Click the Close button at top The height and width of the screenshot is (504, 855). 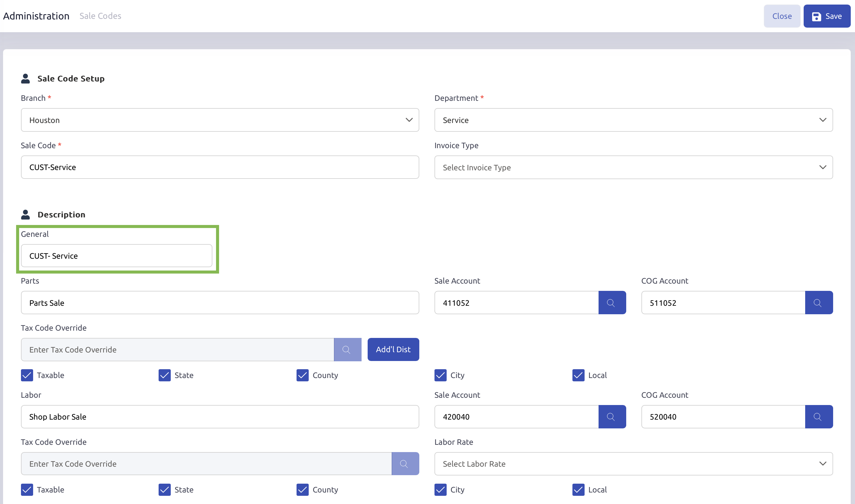tap(781, 16)
